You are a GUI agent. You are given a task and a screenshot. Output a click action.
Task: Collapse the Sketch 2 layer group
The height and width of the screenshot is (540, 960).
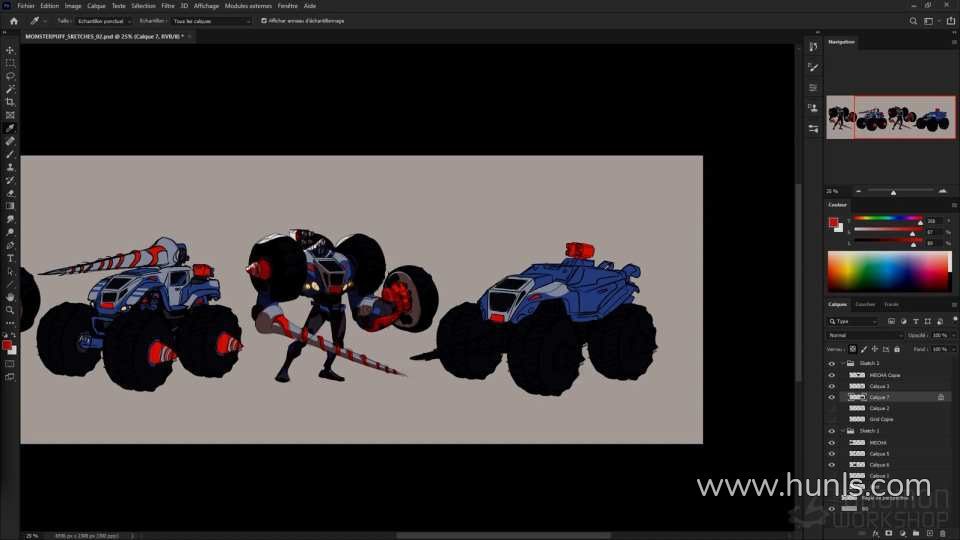click(x=844, y=363)
